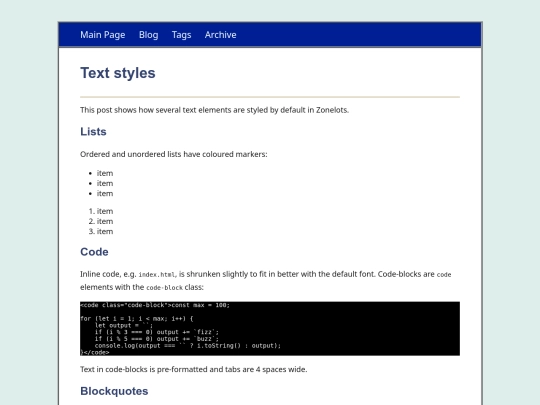This screenshot has width=540, height=405.
Task: Select the intro sentence about Zonelots
Action: tap(215, 110)
